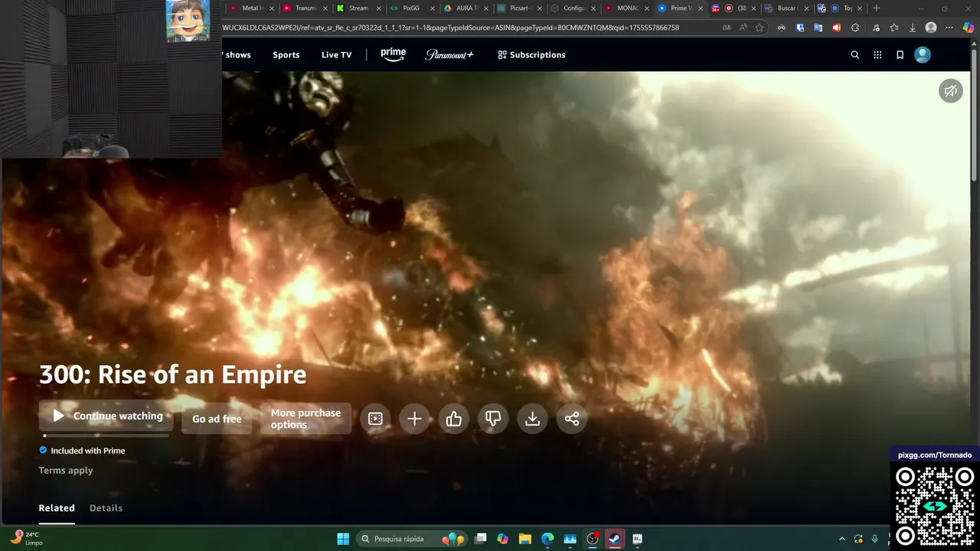The image size is (980, 551).
Task: Switch to the Configu browser tab
Action: coord(573,8)
